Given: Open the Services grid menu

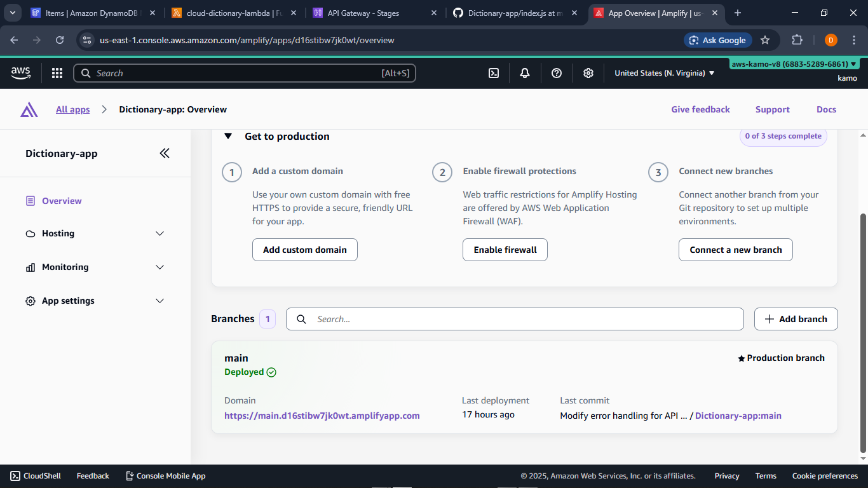Looking at the screenshot, I should click(x=57, y=72).
